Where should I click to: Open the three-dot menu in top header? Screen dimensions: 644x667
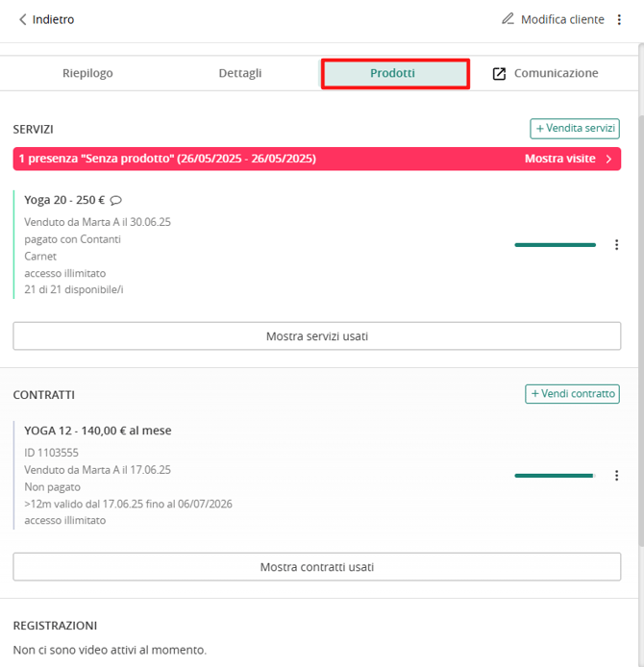pos(619,19)
